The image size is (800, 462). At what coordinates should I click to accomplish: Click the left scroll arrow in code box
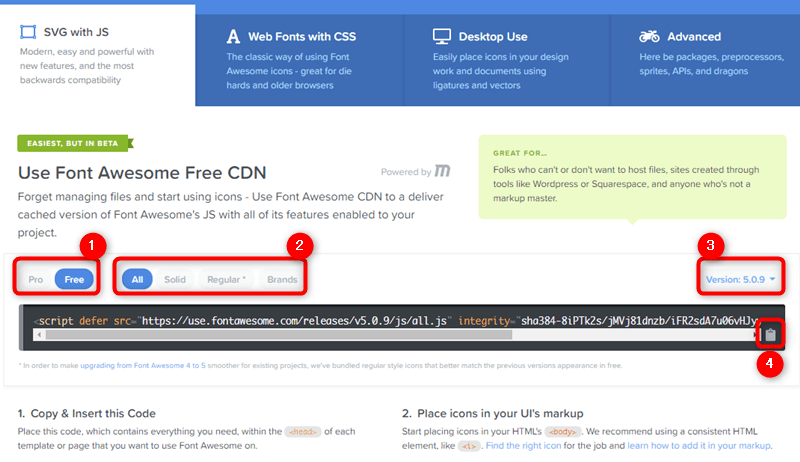pos(38,335)
